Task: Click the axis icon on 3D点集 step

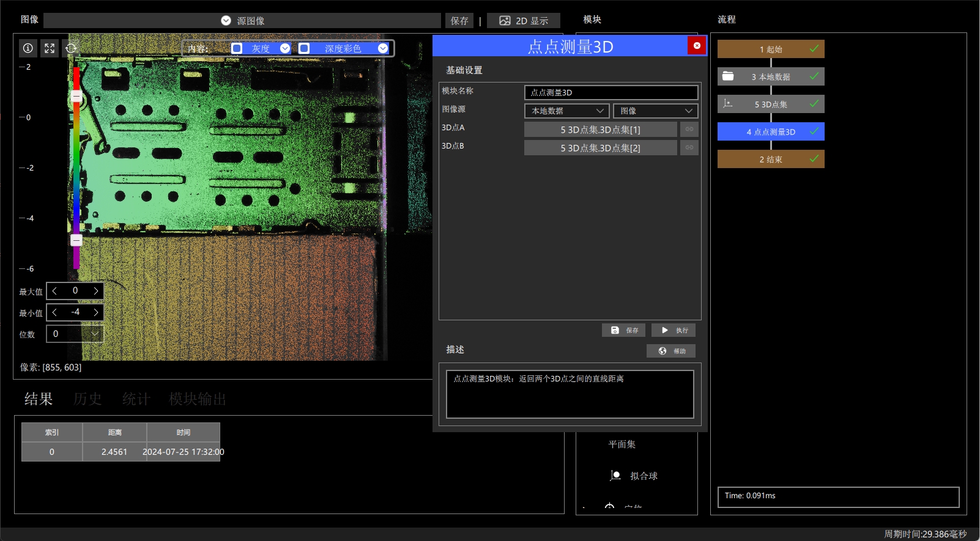Action: [x=728, y=103]
